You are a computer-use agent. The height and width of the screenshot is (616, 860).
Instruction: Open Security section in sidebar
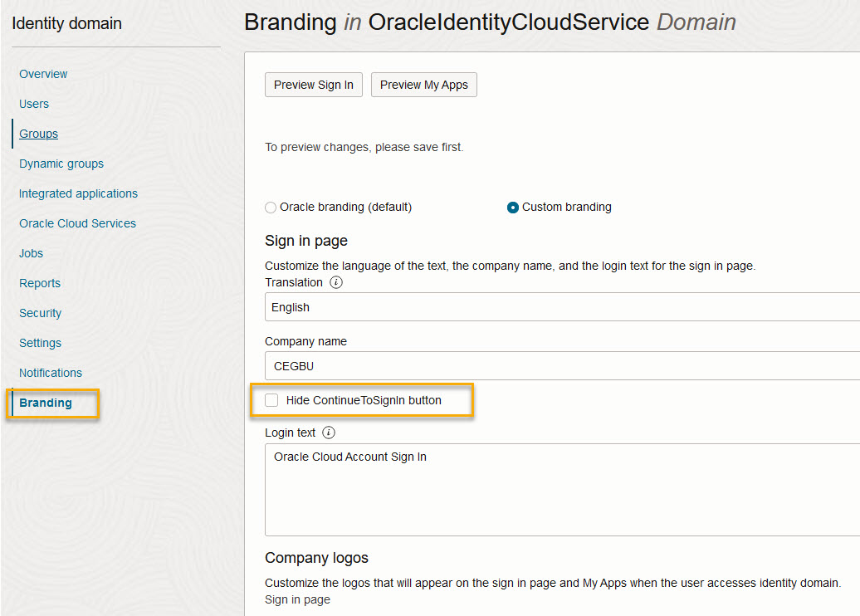pyautogui.click(x=40, y=313)
